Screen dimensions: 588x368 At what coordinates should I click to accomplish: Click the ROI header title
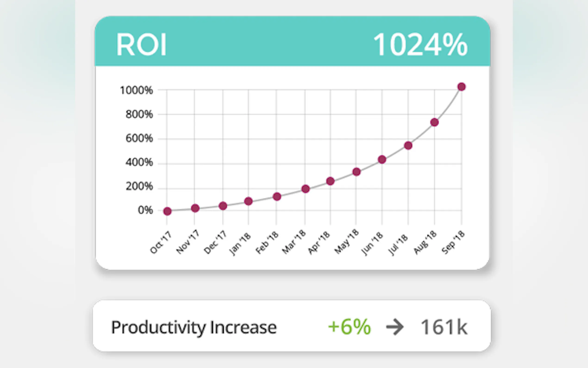[141, 45]
